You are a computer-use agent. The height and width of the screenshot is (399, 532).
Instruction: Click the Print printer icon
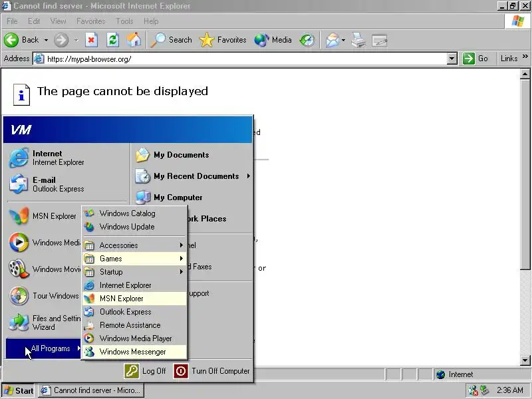358,40
